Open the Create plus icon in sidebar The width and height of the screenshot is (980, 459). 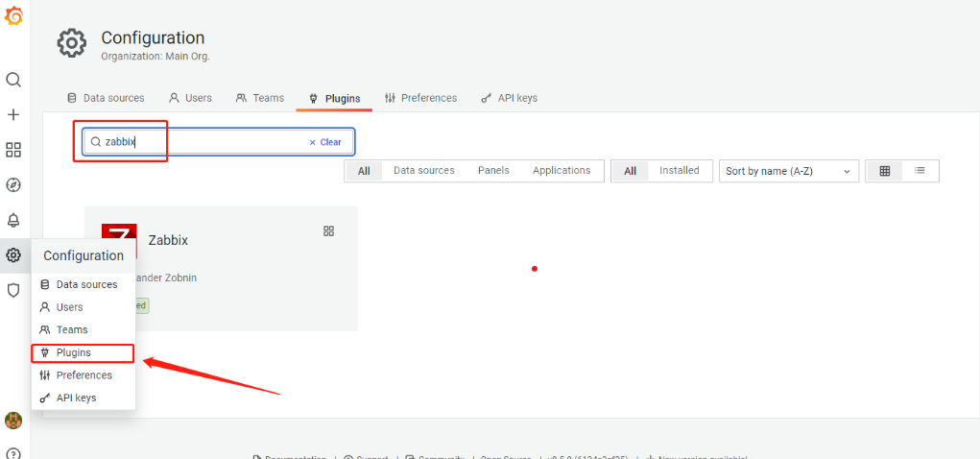13,114
